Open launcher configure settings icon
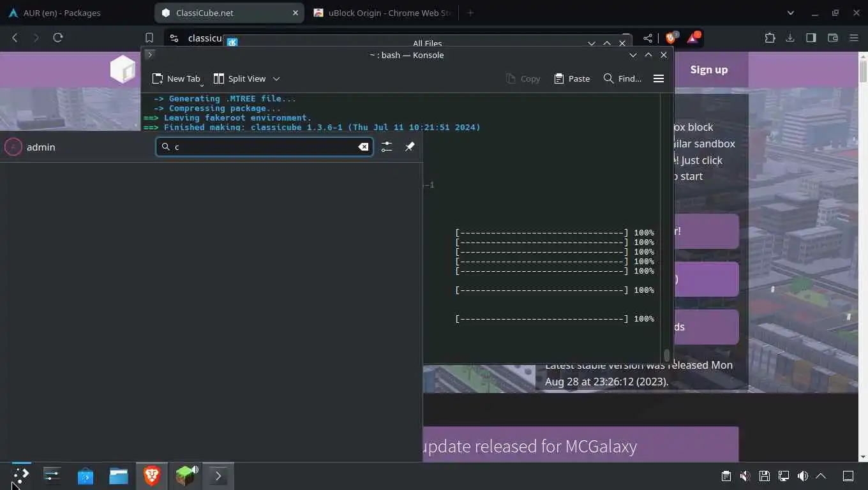The height and width of the screenshot is (490, 868). click(387, 147)
